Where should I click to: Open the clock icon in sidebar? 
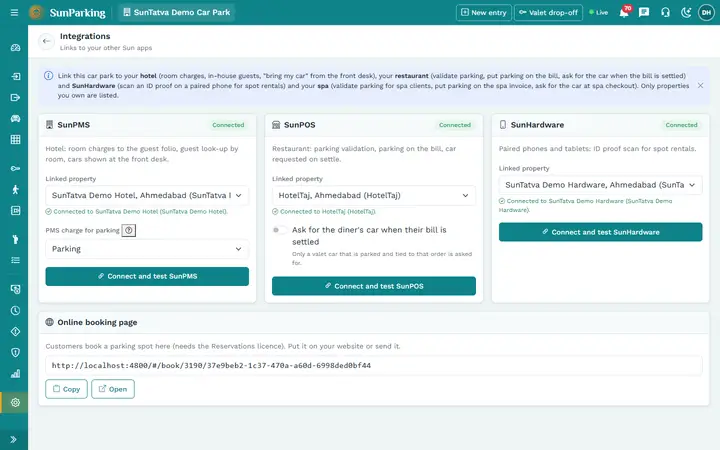tap(15, 310)
